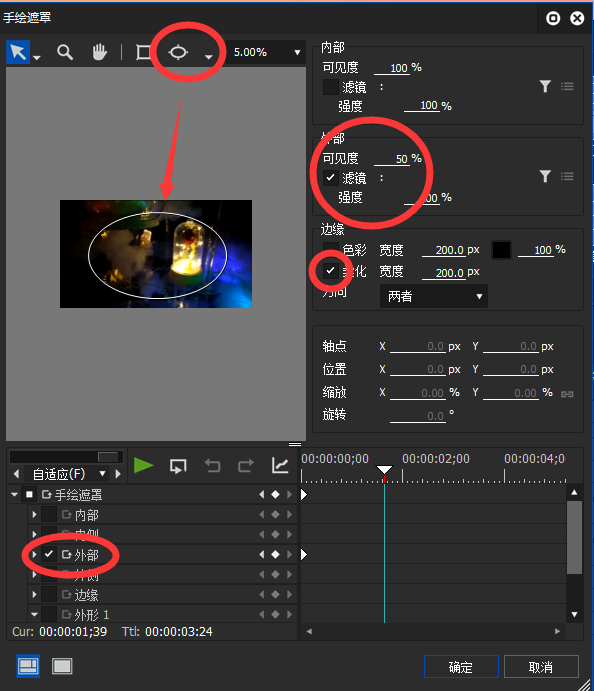
Task: Select the ellipse mask shape tool
Action: [178, 52]
